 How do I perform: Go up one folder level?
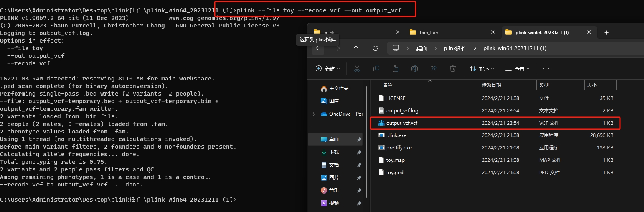tap(356, 48)
